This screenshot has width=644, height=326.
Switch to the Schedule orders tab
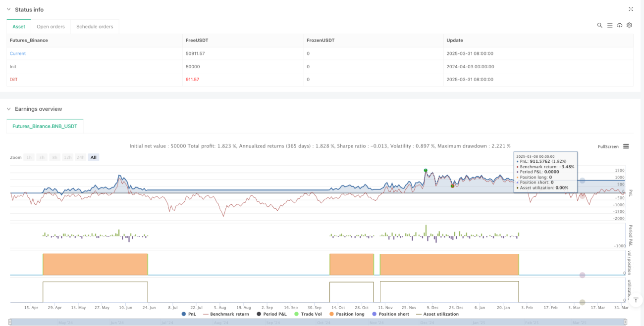pyautogui.click(x=95, y=26)
